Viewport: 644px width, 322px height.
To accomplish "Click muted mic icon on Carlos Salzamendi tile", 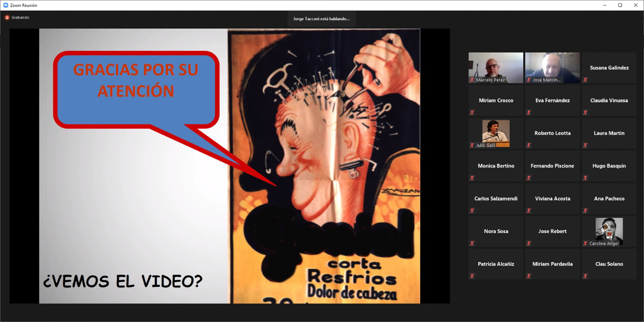I will [472, 211].
